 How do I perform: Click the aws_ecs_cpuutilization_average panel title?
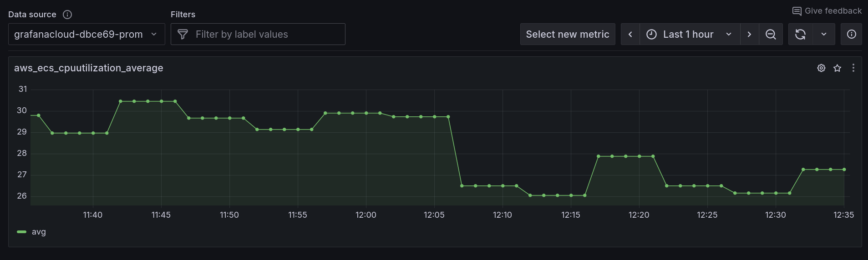(89, 68)
